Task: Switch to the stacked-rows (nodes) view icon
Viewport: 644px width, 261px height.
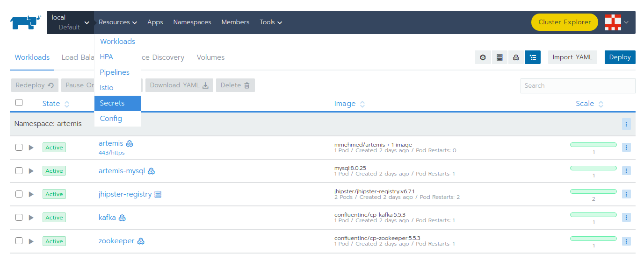Action: point(499,57)
